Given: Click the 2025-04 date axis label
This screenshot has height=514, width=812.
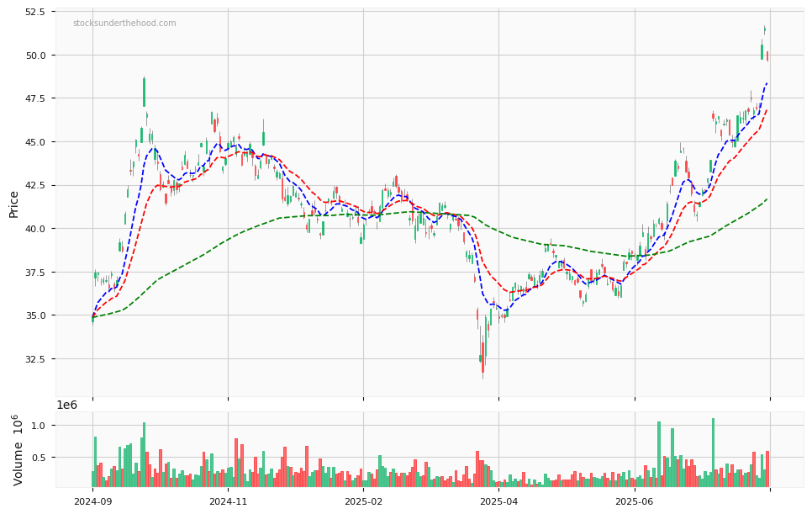Looking at the screenshot, I should click(498, 501).
